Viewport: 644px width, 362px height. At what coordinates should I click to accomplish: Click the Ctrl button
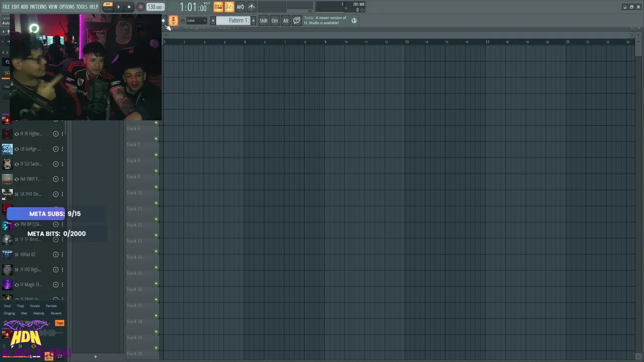[x=275, y=21]
